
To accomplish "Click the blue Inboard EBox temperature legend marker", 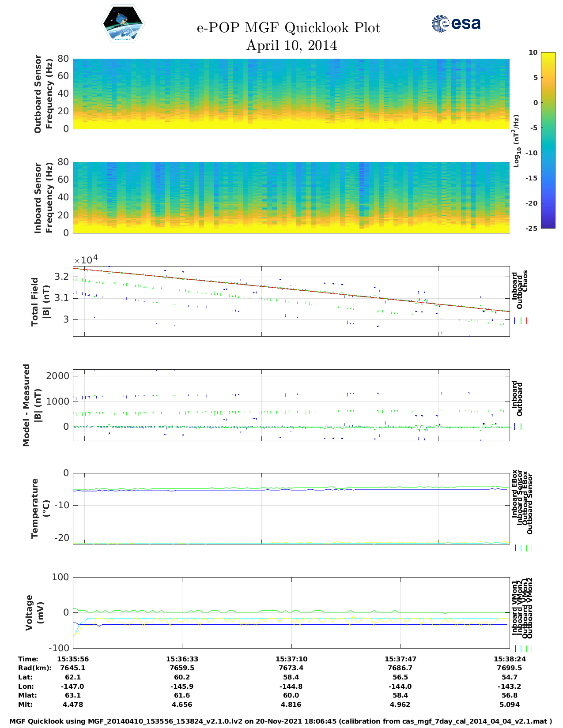I will click(515, 548).
